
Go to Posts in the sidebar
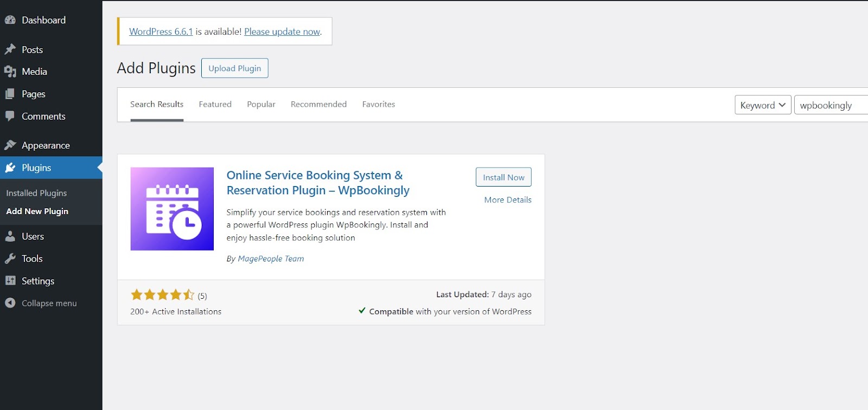pyautogui.click(x=51, y=49)
